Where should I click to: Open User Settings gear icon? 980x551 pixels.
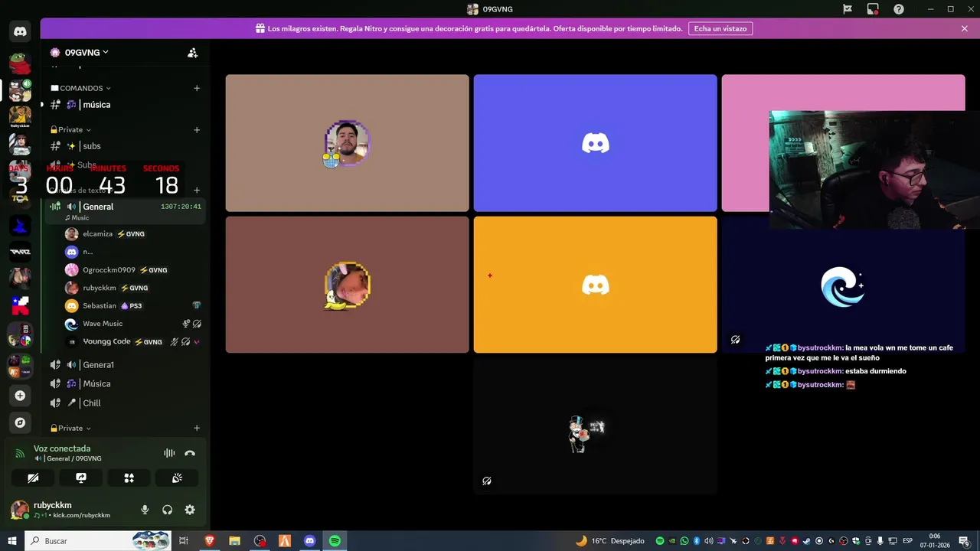coord(190,510)
